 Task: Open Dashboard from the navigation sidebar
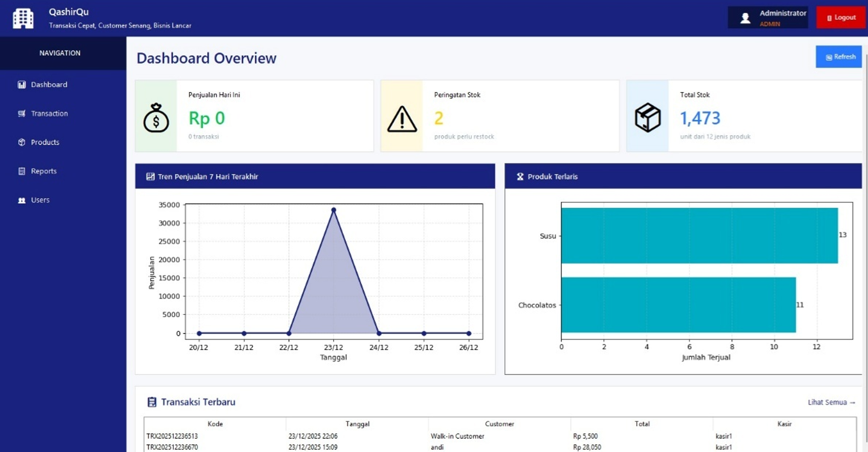pyautogui.click(x=49, y=85)
